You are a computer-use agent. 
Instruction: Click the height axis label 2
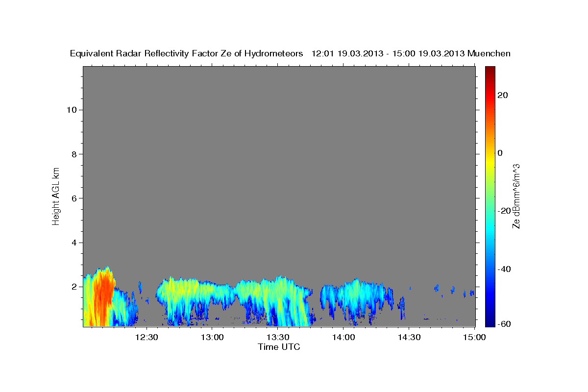pos(74,287)
